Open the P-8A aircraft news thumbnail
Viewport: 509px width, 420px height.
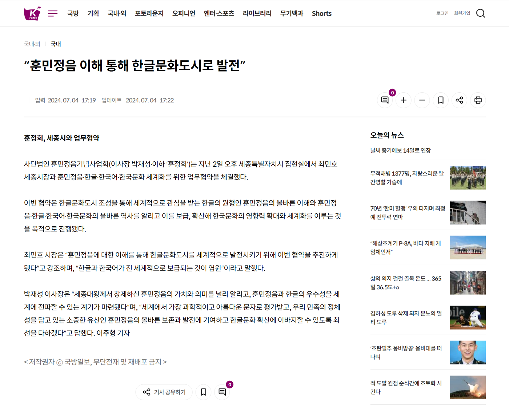pyautogui.click(x=468, y=247)
